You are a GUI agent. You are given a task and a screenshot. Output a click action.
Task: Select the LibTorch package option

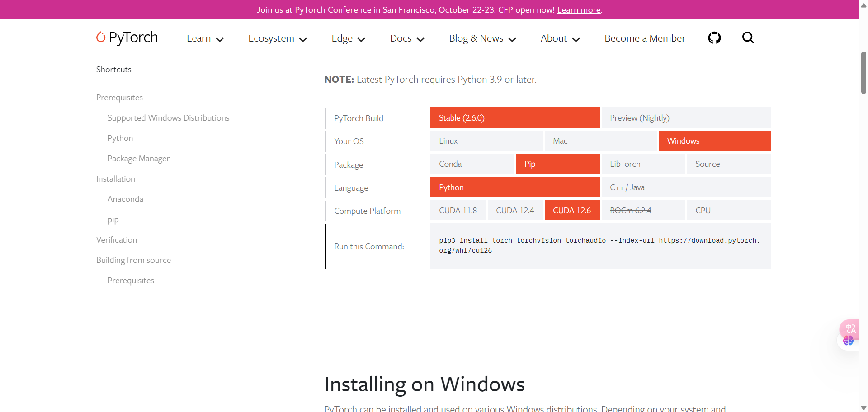(x=643, y=164)
